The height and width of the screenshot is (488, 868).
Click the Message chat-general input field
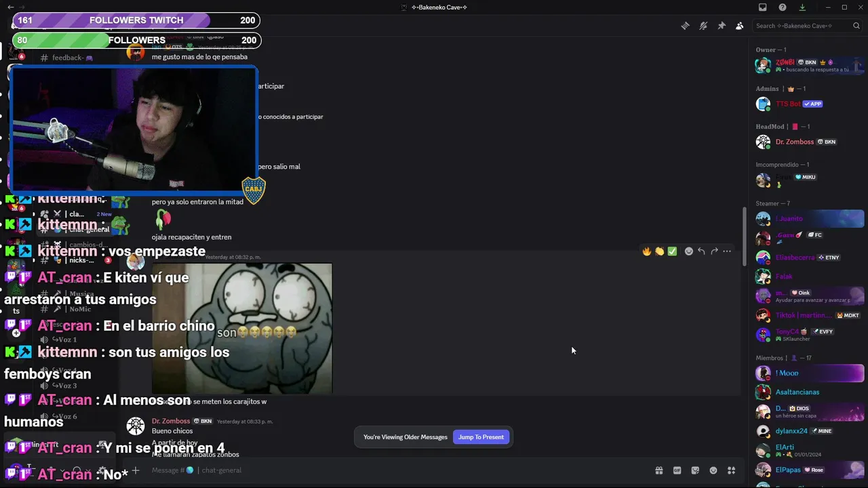(x=393, y=470)
